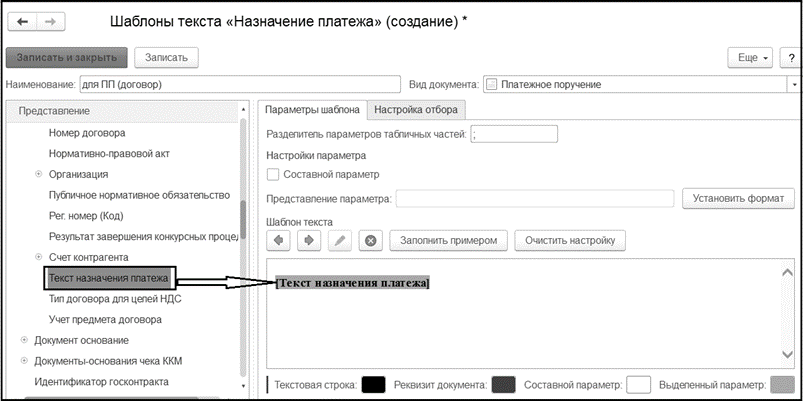
Task: Click the move-right arrow icon under Шаблон текста
Action: click(x=309, y=240)
